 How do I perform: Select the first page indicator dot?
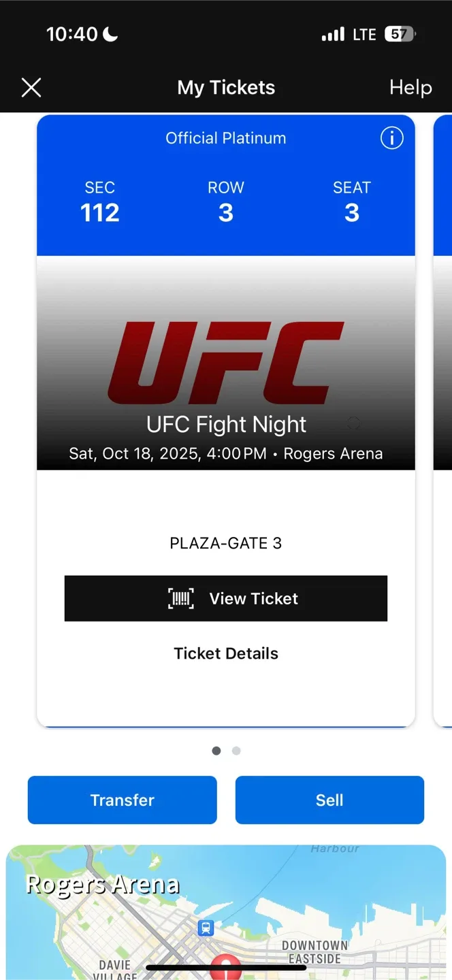point(216,751)
